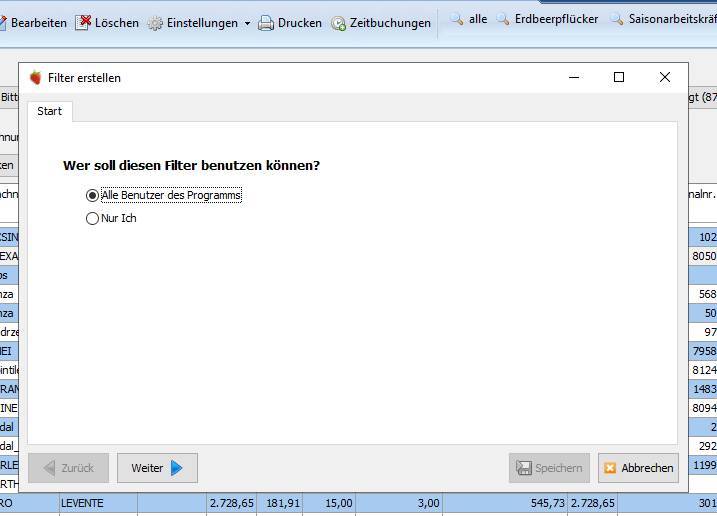Click the Drucken printer icon
The height and width of the screenshot is (516, 717).
tap(266, 23)
